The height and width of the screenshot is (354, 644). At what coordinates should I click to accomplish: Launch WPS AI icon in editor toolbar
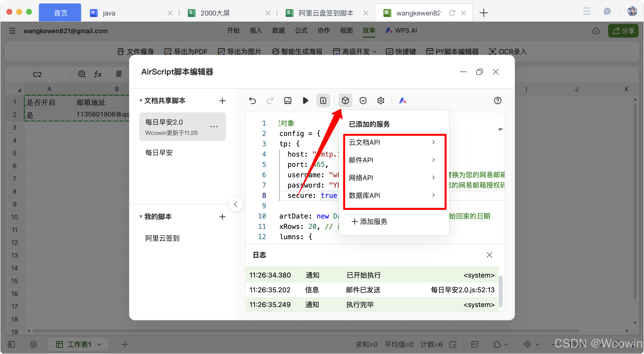pyautogui.click(x=403, y=101)
